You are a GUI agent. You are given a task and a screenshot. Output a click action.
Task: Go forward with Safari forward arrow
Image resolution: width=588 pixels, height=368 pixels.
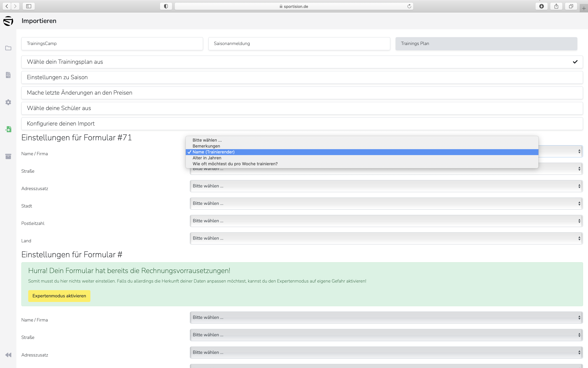15,6
